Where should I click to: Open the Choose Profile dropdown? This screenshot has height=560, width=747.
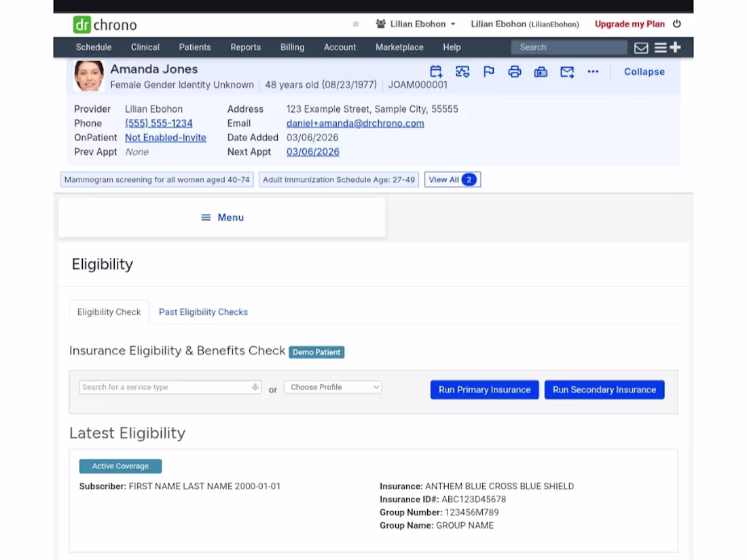332,387
